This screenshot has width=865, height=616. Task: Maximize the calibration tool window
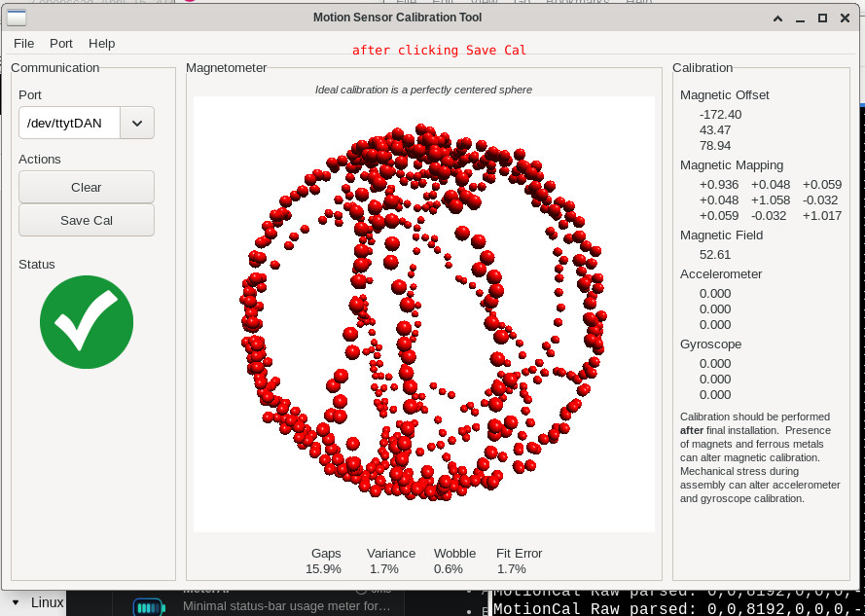tap(822, 18)
